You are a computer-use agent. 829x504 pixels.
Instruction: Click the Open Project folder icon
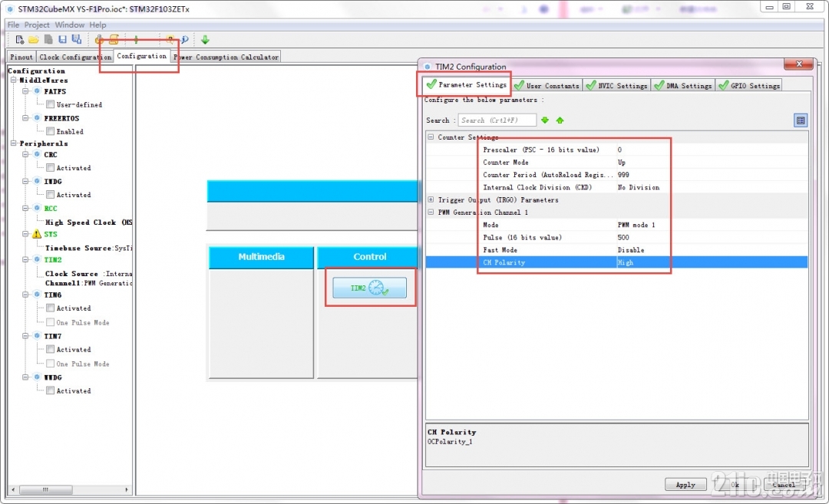tap(33, 39)
